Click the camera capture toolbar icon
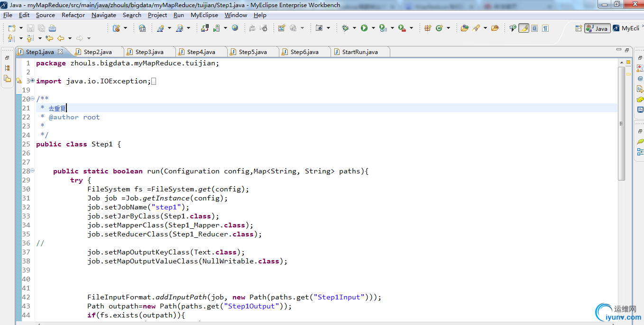Viewport: 644px width, 325px height. pos(319,28)
